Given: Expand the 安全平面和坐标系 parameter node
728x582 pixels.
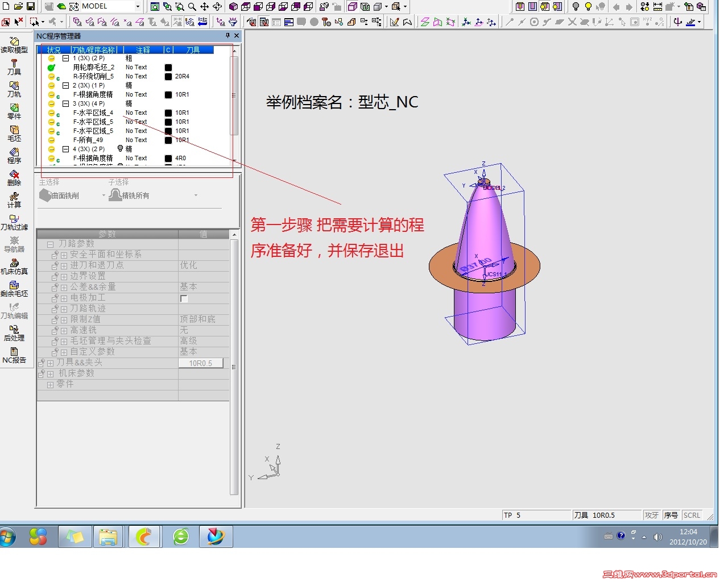Looking at the screenshot, I should pos(64,255).
